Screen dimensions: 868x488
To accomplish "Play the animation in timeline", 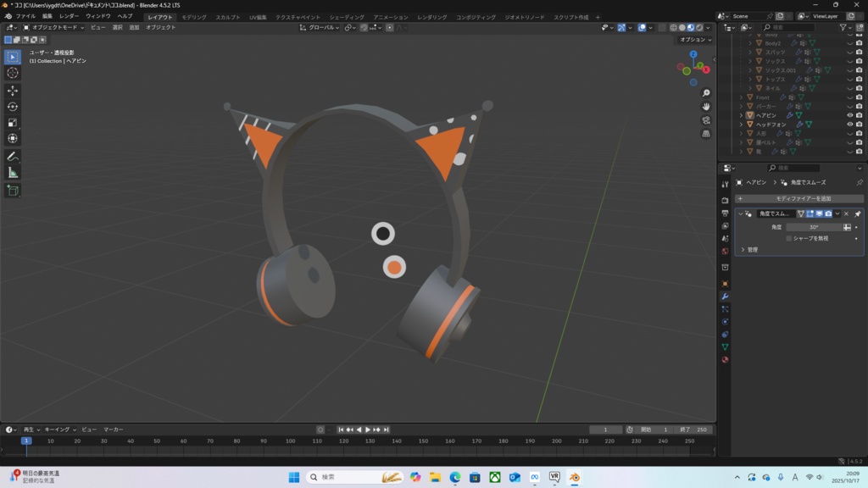I will click(x=368, y=430).
